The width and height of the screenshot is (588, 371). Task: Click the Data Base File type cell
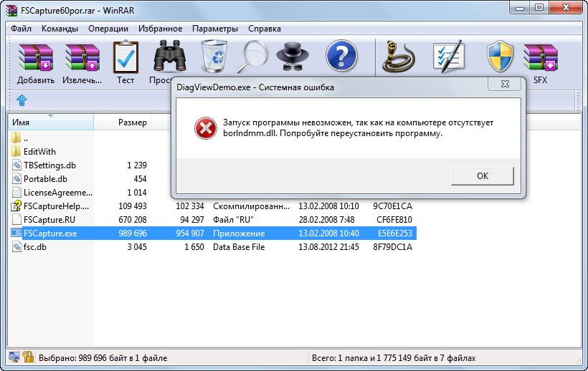click(239, 247)
